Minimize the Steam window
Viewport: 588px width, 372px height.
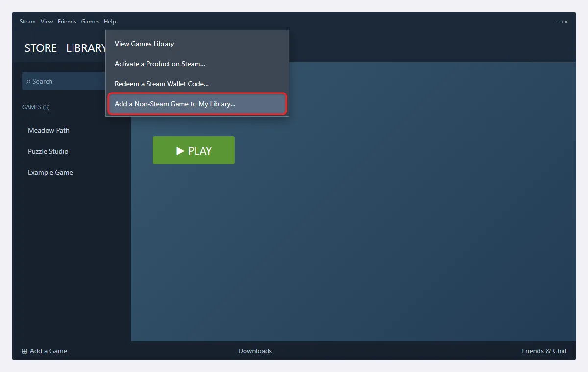(556, 22)
